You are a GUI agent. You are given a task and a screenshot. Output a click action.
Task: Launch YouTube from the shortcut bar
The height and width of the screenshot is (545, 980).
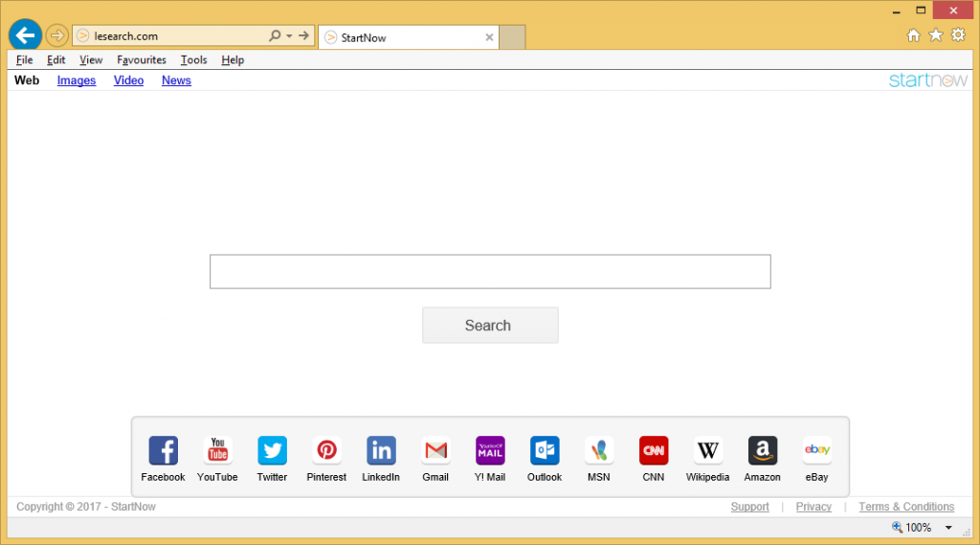(217, 450)
